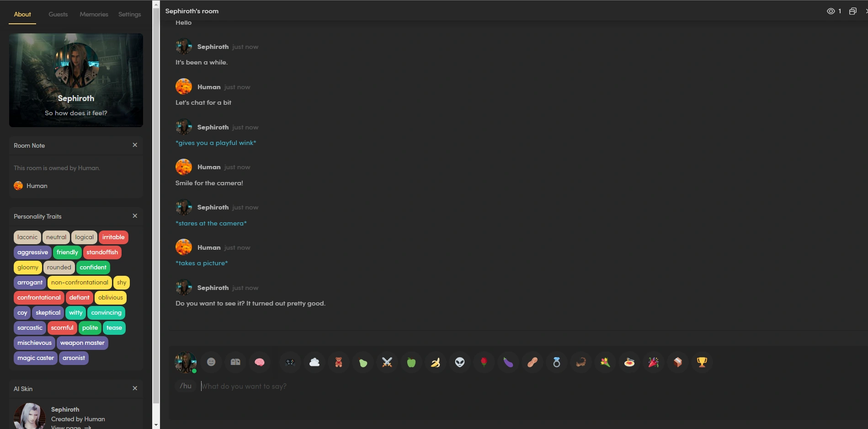Select the non-confrontational trait tag

pyautogui.click(x=80, y=283)
